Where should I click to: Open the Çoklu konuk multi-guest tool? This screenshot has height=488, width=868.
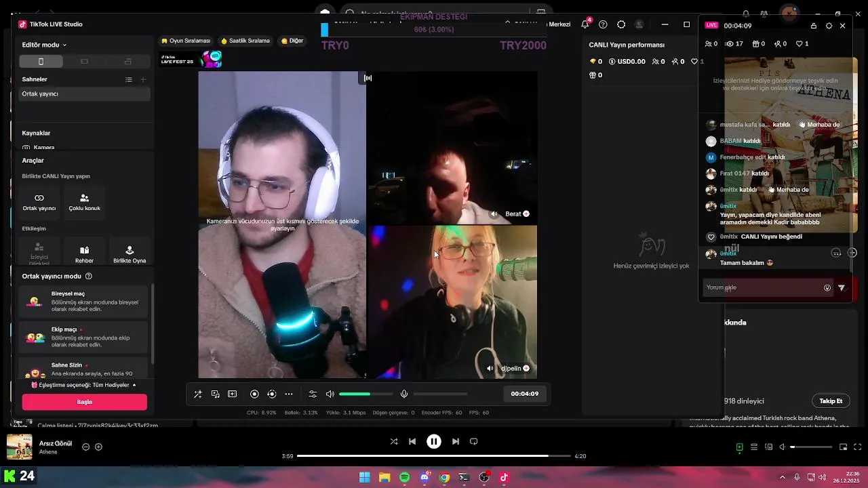click(84, 202)
